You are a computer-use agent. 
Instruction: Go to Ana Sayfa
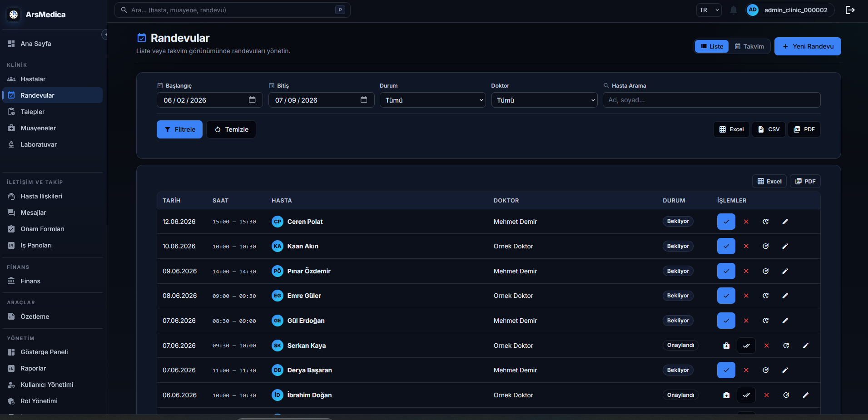[x=52, y=44]
